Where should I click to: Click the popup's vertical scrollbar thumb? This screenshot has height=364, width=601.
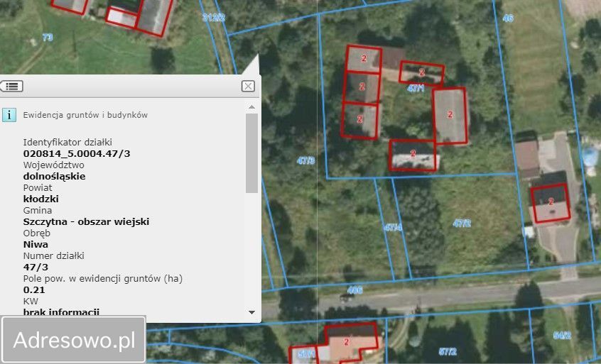[251, 152]
